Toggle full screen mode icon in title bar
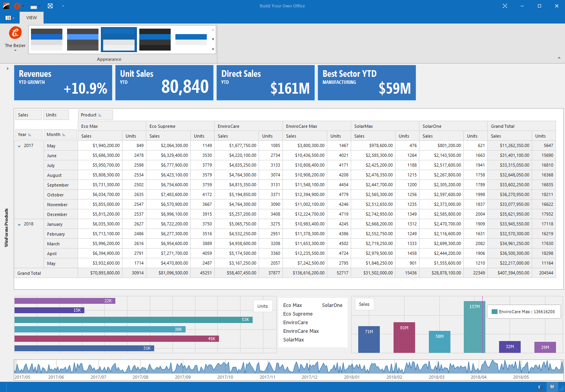Screen dimensions: 565x392 click(505, 6)
